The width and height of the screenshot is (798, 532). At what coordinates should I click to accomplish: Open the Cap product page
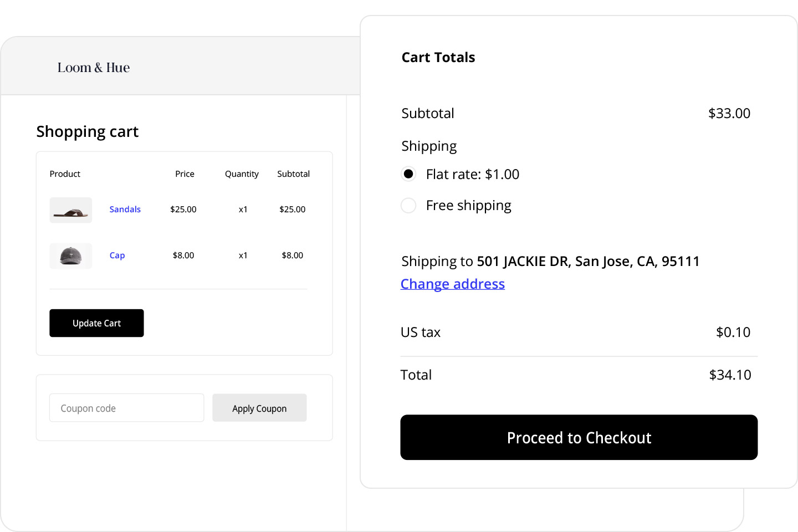pos(117,255)
